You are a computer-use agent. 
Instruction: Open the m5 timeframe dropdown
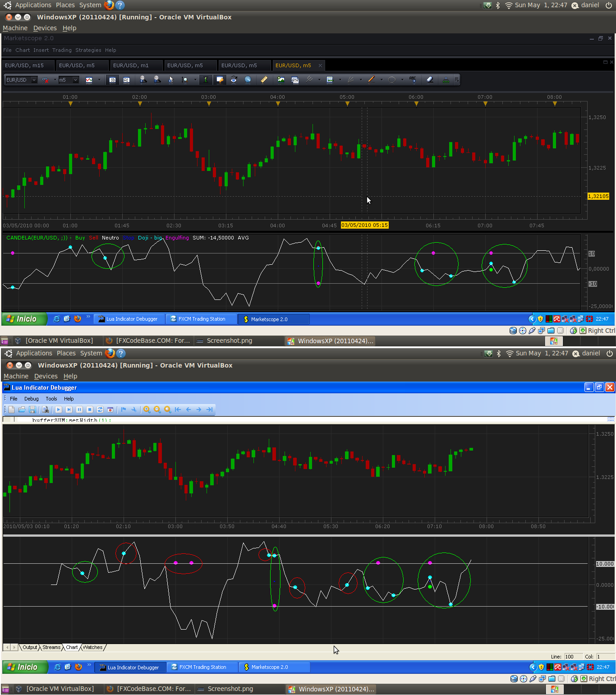(x=69, y=80)
